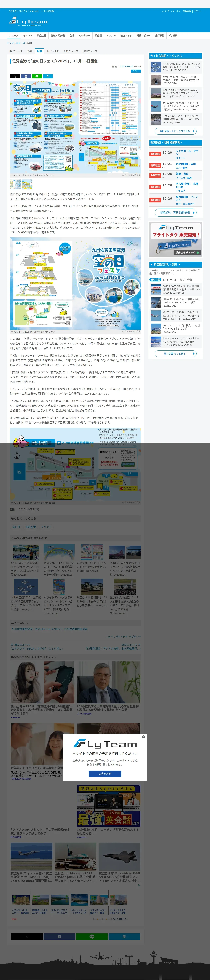Image resolution: width=210 pixels, height=980 pixels.
Task: Open site search via the magnifier 検索 icon
Action: pyautogui.click(x=173, y=35)
